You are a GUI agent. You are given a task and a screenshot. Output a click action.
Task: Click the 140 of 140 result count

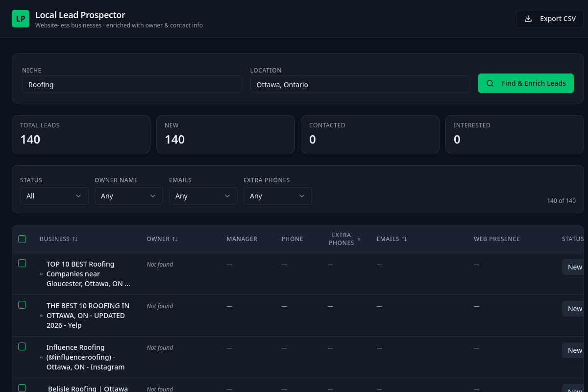coord(561,201)
